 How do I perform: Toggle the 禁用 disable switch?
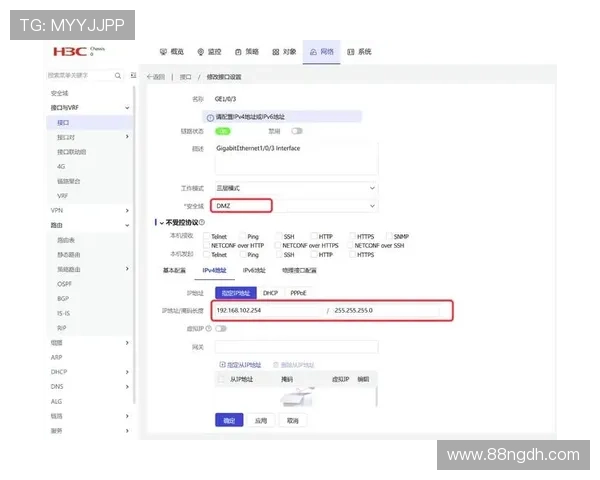click(x=297, y=130)
